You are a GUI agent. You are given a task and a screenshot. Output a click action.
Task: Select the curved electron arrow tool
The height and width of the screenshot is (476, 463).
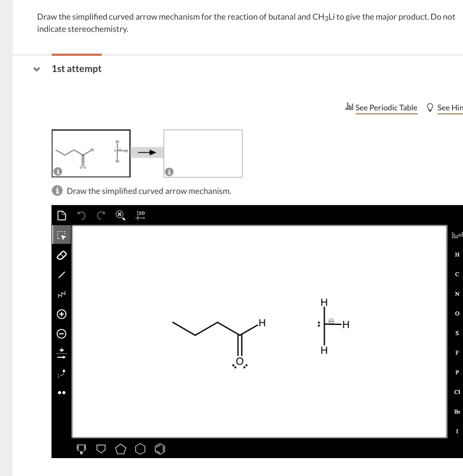click(x=62, y=373)
